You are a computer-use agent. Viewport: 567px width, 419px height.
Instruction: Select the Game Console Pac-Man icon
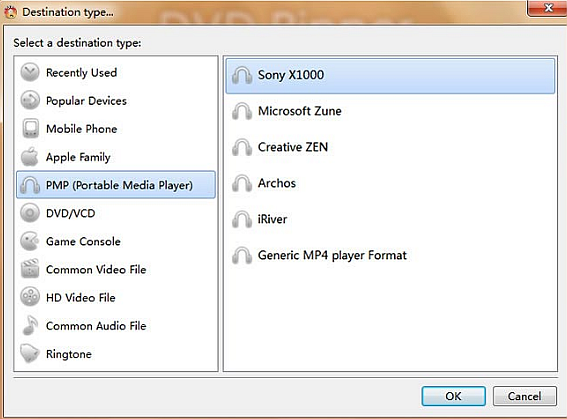click(30, 241)
